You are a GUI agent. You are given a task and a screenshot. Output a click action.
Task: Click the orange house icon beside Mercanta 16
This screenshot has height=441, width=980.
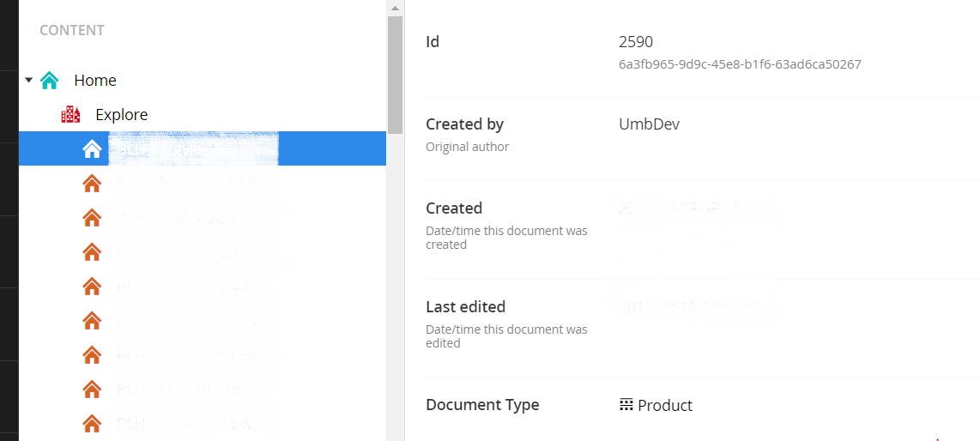point(92,390)
